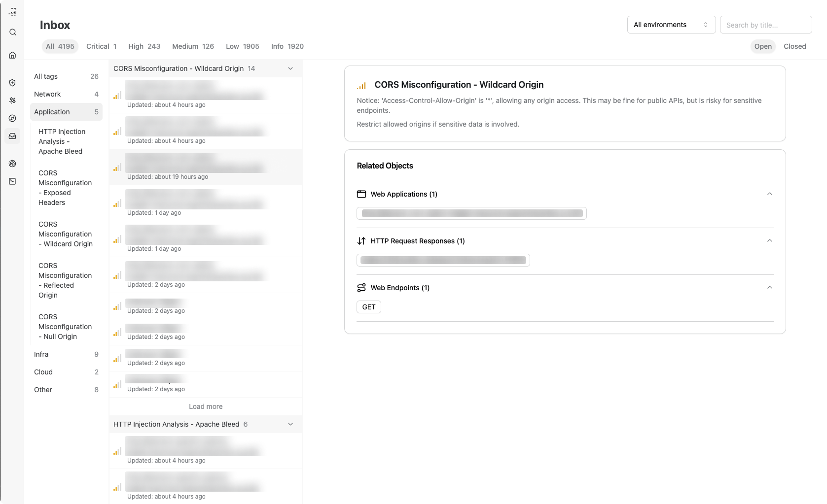Filter by High severity tab

(x=144, y=46)
